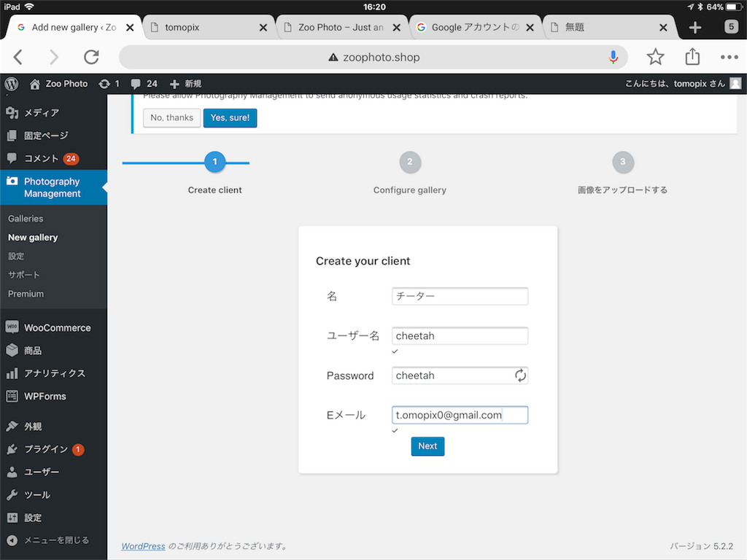Image resolution: width=747 pixels, height=560 pixels.
Task: Focus the ユーザー名 username field
Action: click(x=460, y=335)
